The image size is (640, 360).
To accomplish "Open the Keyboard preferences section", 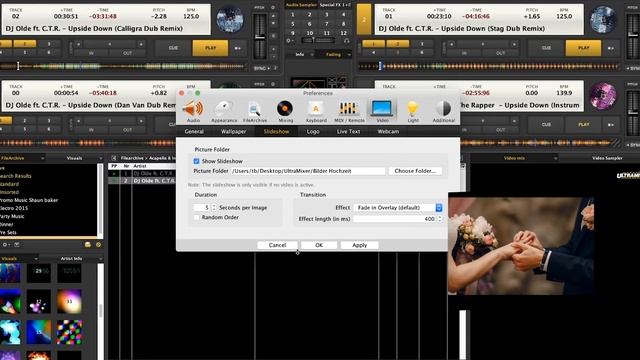I will [316, 111].
